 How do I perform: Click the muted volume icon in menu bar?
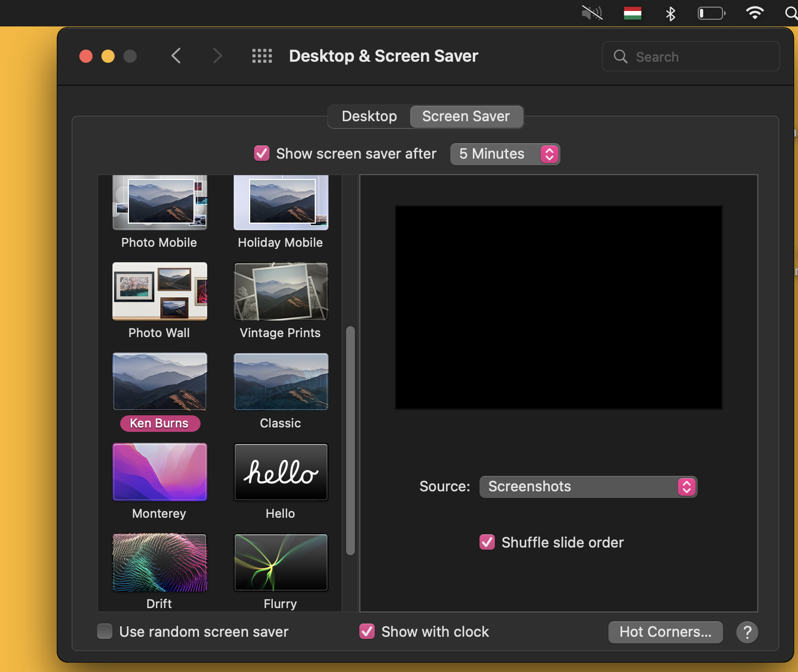592,13
